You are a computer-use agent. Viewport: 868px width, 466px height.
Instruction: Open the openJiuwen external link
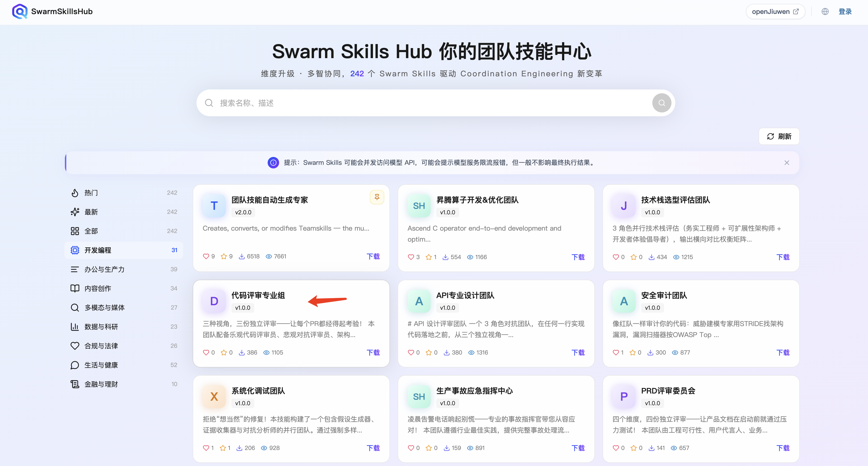tap(775, 11)
